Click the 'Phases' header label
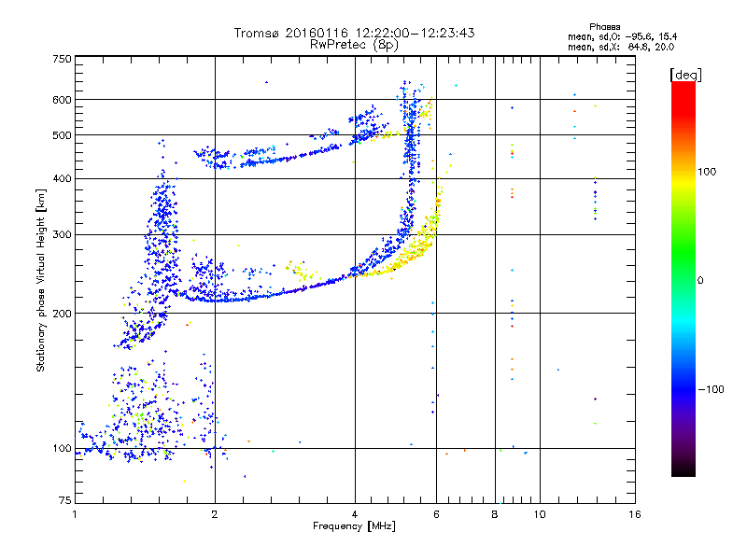Viewport: 747px width, 560px height. [604, 27]
